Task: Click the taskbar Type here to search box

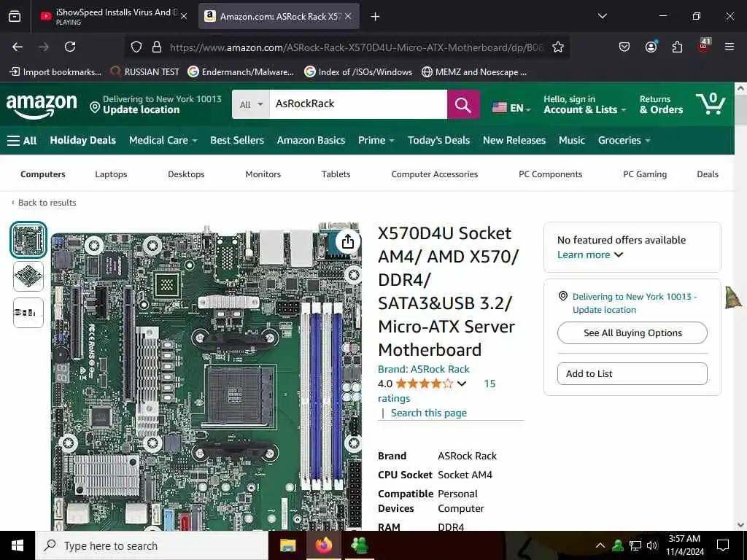Action: (x=152, y=545)
